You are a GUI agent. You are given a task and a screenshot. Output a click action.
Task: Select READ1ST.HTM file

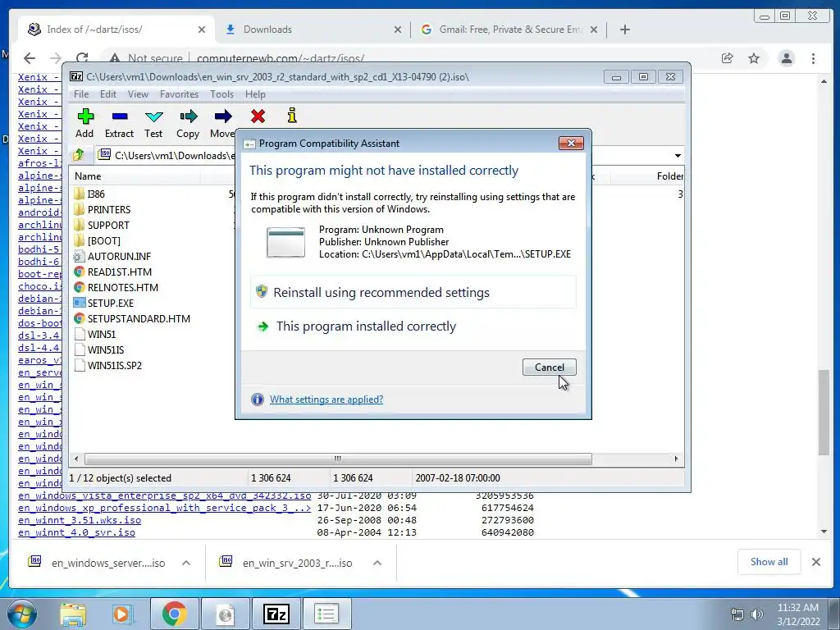click(120, 272)
